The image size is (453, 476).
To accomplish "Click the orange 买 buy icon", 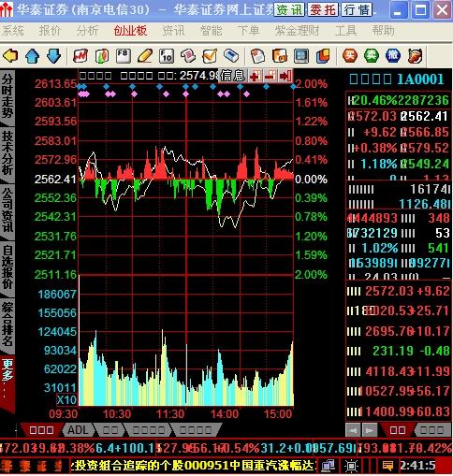I will point(350,56).
